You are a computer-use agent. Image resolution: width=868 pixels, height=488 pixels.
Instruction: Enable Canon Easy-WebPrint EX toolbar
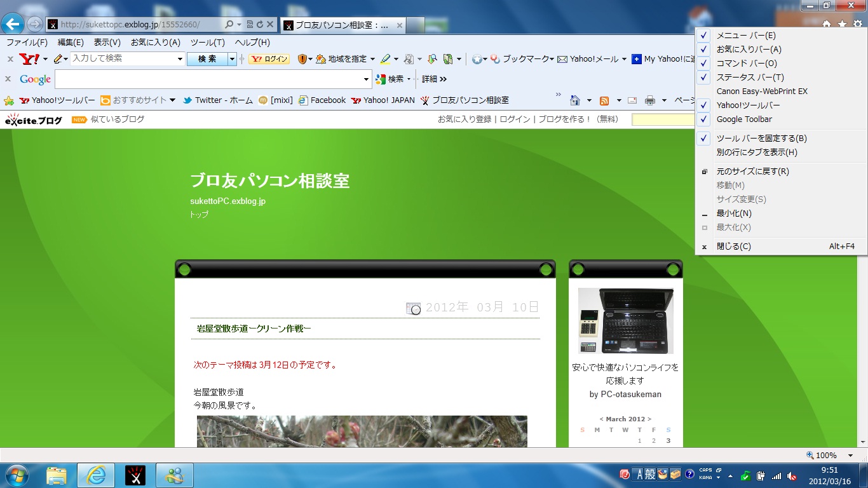coord(781,91)
